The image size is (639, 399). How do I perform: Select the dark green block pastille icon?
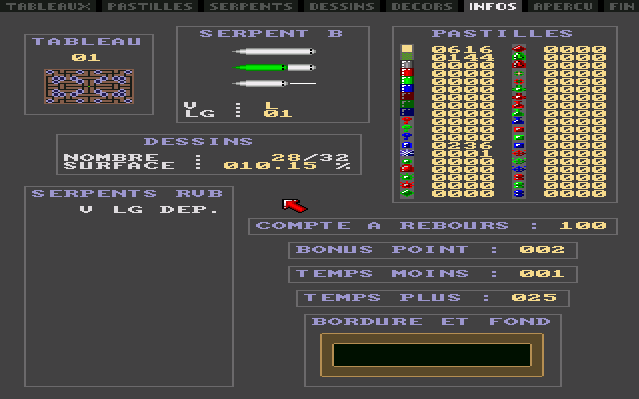tap(407, 104)
